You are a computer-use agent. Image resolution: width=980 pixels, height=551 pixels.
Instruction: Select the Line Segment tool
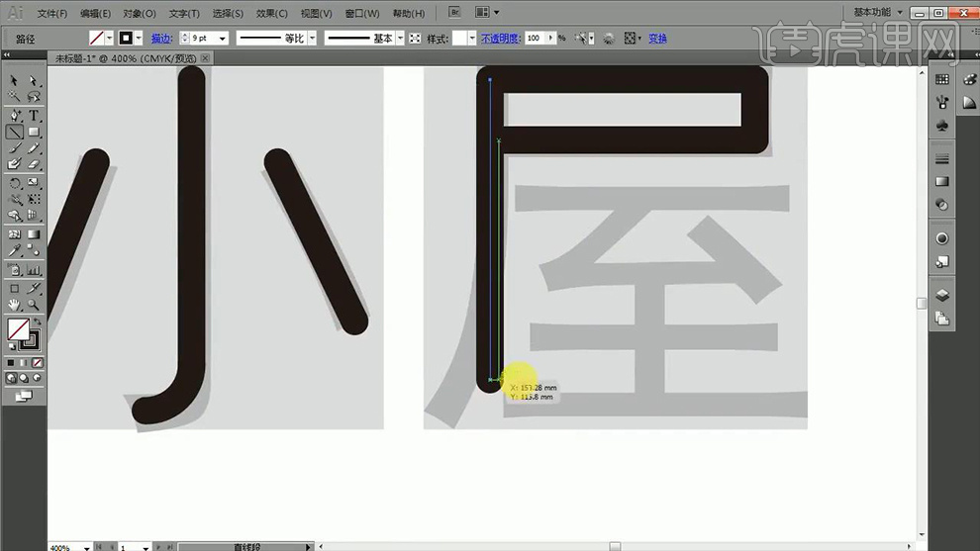[15, 132]
